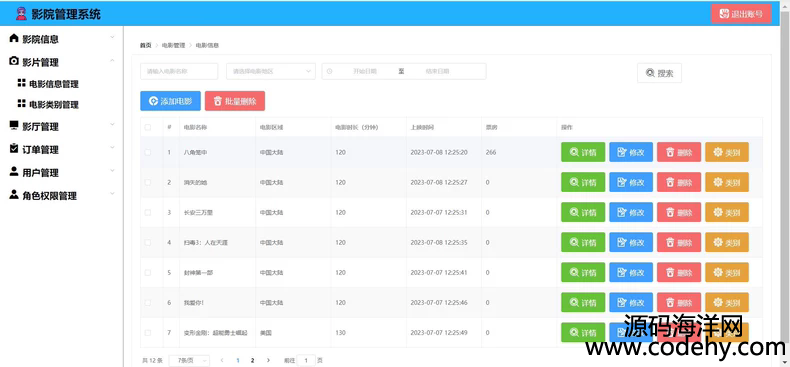Click the monitor icon beside 影厅管理
Image resolution: width=790 pixels, height=367 pixels.
pyautogui.click(x=14, y=126)
